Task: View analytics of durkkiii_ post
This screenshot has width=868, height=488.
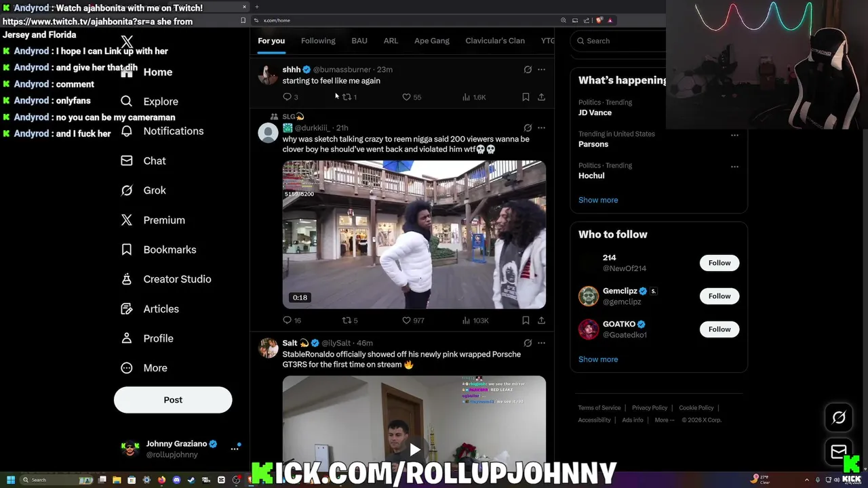Action: (475, 320)
